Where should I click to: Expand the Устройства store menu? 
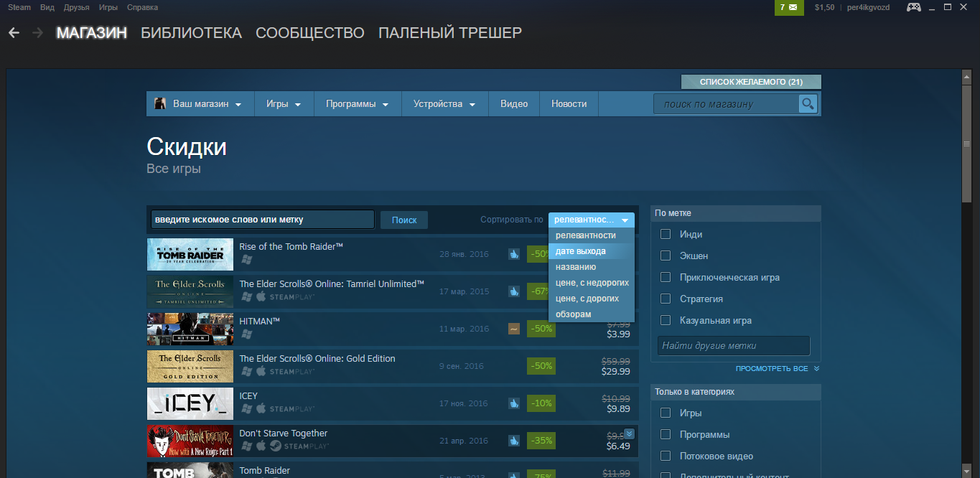point(444,104)
